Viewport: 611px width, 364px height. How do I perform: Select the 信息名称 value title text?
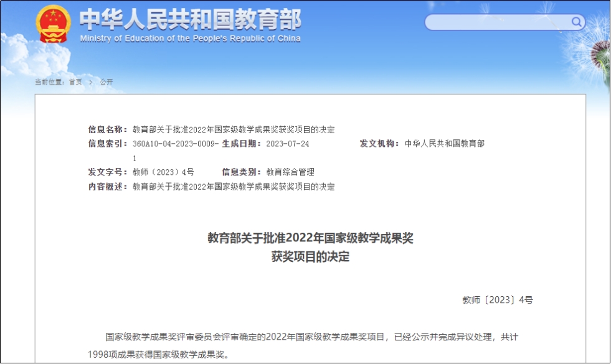point(234,129)
